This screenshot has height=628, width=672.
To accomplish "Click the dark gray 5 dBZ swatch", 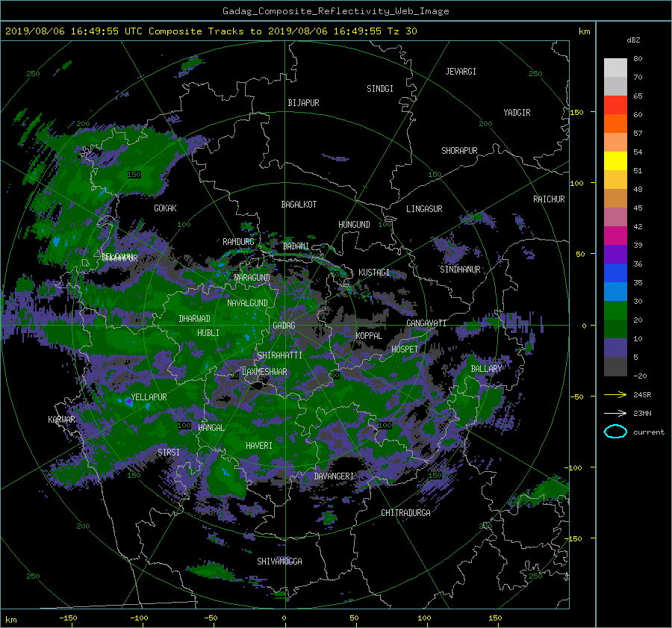I will [615, 366].
